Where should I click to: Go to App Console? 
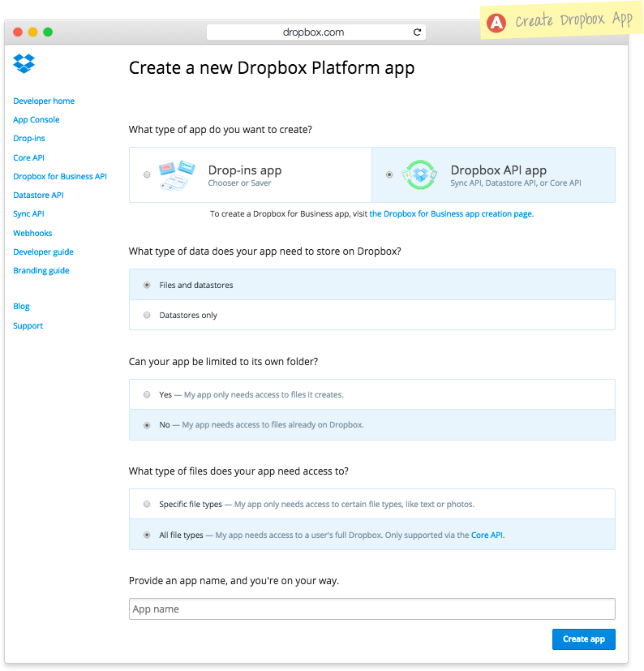[x=36, y=120]
